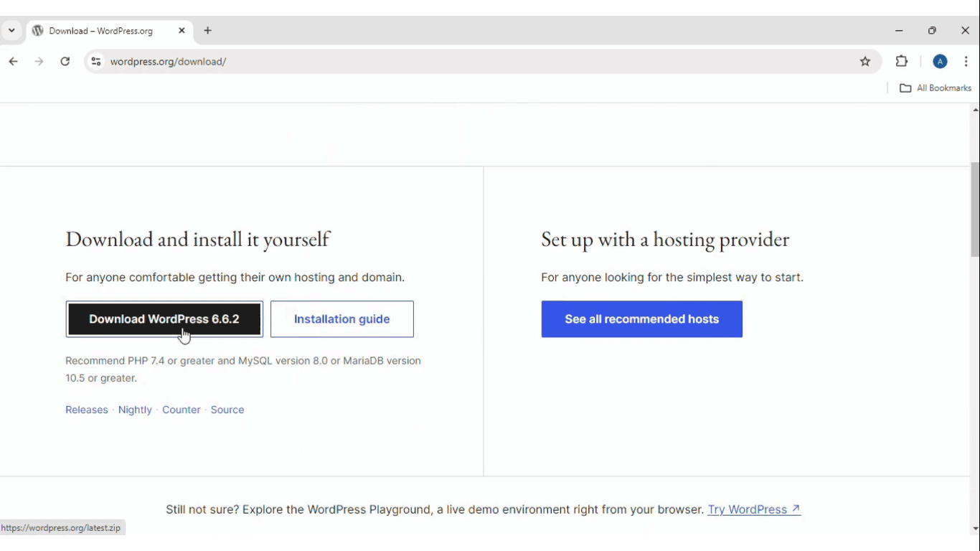980x551 pixels.
Task: Restore down the Chrome window
Action: click(932, 31)
